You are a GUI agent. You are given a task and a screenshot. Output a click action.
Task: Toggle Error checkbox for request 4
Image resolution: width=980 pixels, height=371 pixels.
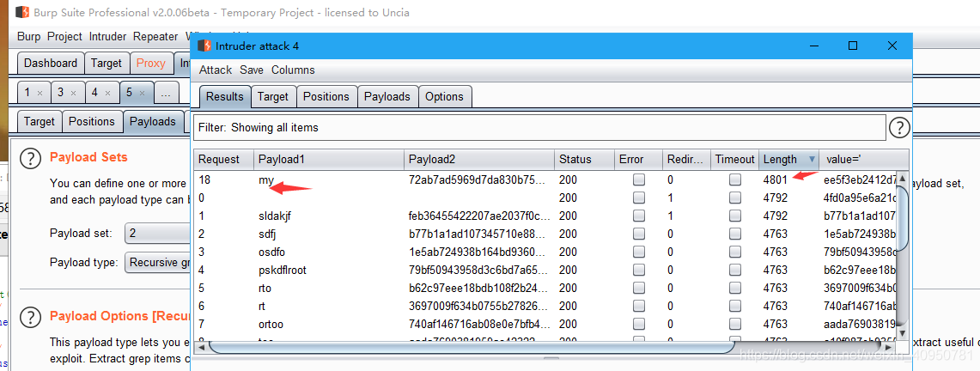639,271
